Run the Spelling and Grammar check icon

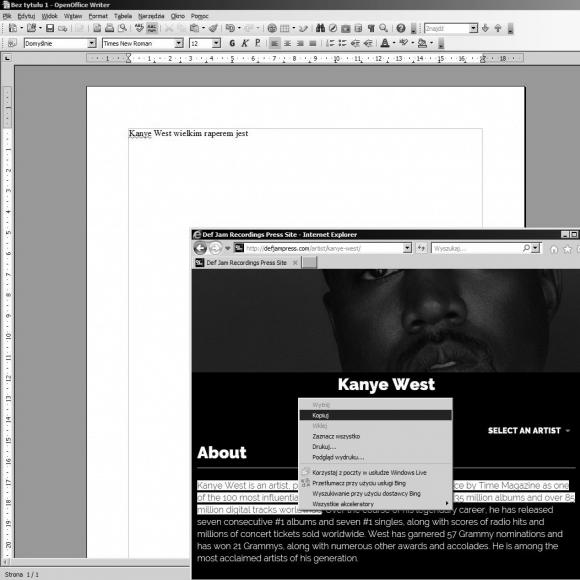click(x=139, y=28)
